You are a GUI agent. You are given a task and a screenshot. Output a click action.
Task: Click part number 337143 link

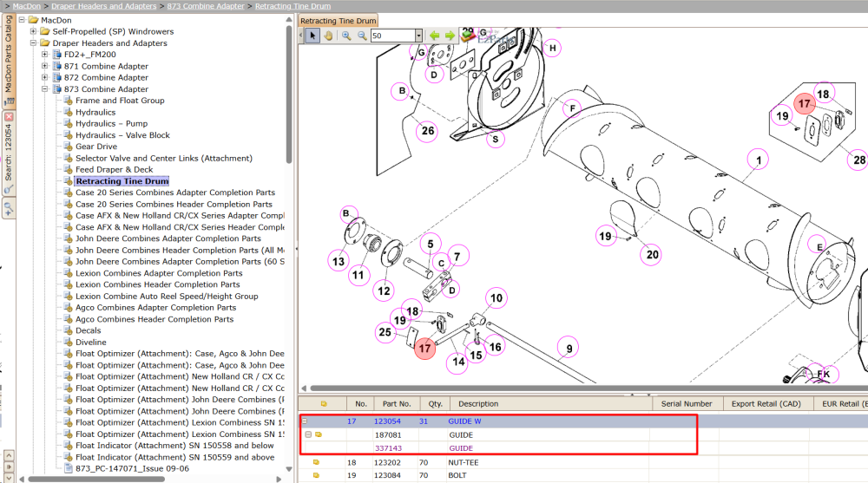(x=389, y=448)
